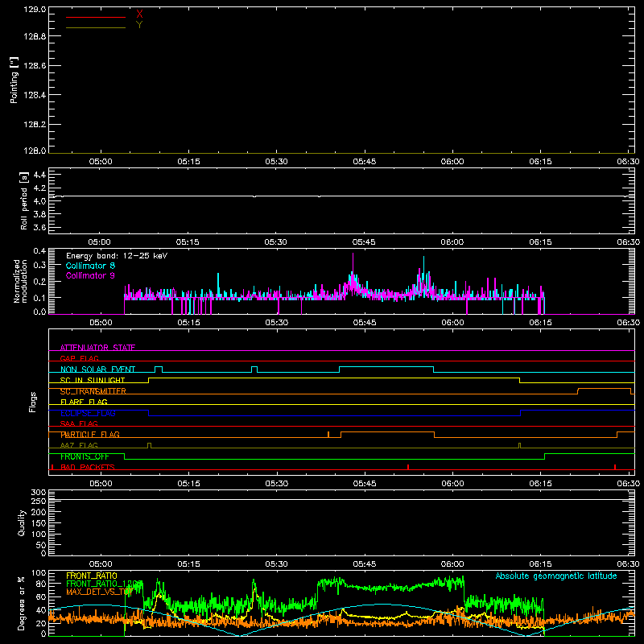Click the Flags panel axis title
This screenshot has width=644, height=644.
click(x=32, y=402)
